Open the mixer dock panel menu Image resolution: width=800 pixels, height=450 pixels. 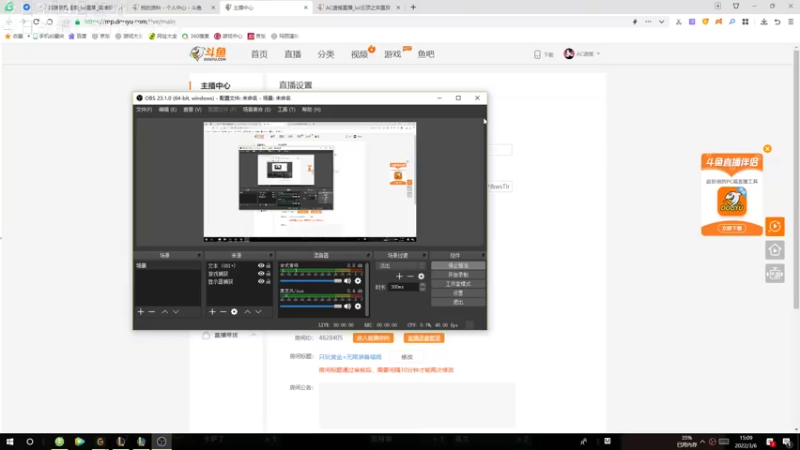pos(368,255)
